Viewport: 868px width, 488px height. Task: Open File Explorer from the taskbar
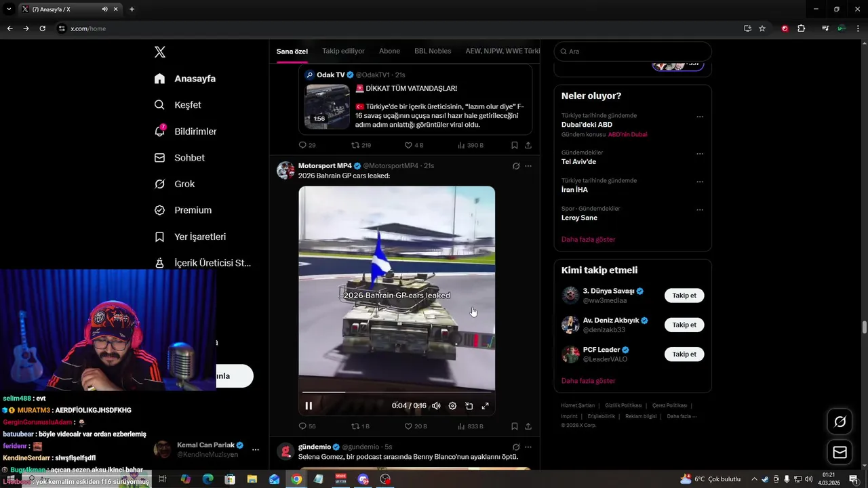[x=252, y=479]
